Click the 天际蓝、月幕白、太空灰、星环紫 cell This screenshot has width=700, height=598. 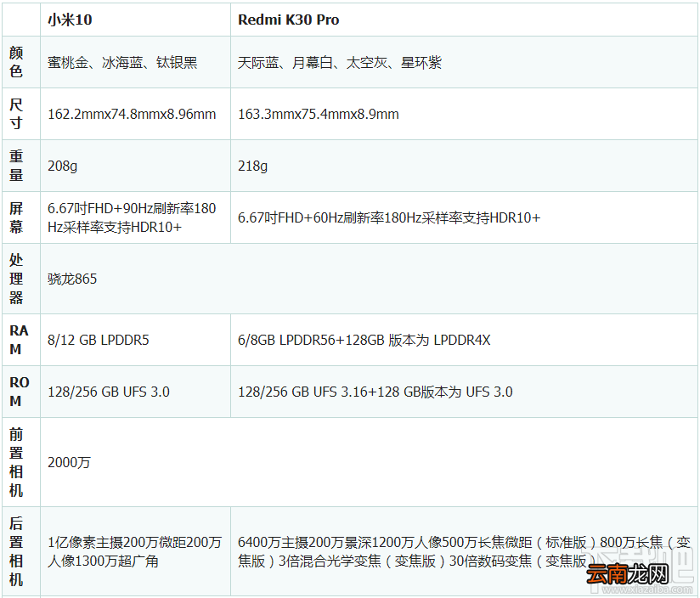[x=464, y=62]
